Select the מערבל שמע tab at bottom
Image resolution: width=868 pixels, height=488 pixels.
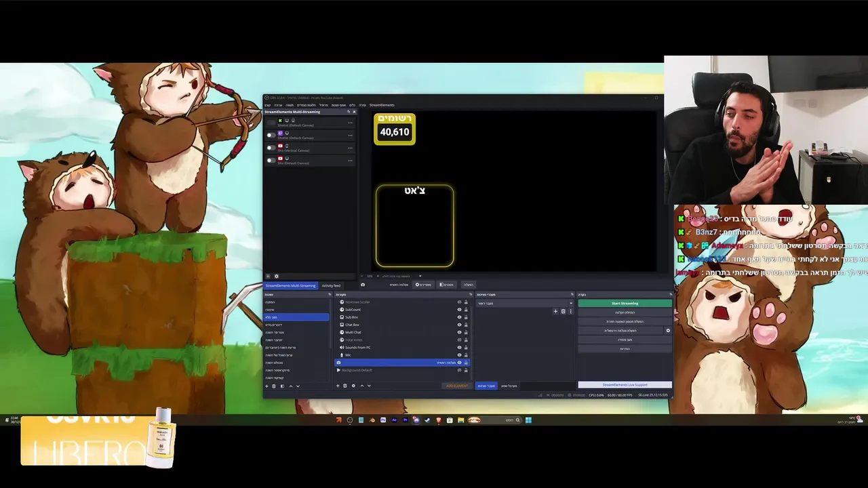(509, 386)
